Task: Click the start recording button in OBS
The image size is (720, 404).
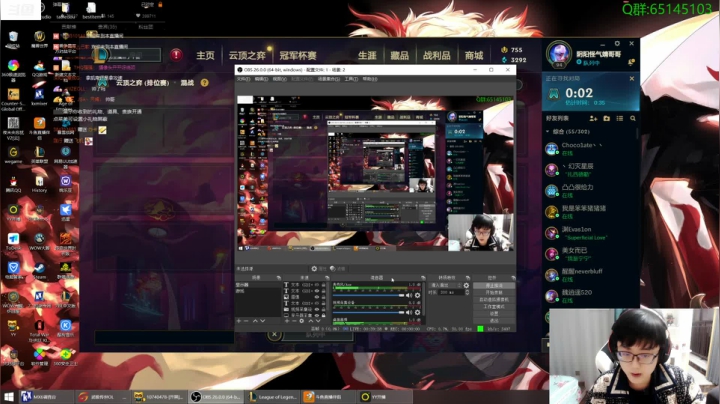Action: point(494,292)
